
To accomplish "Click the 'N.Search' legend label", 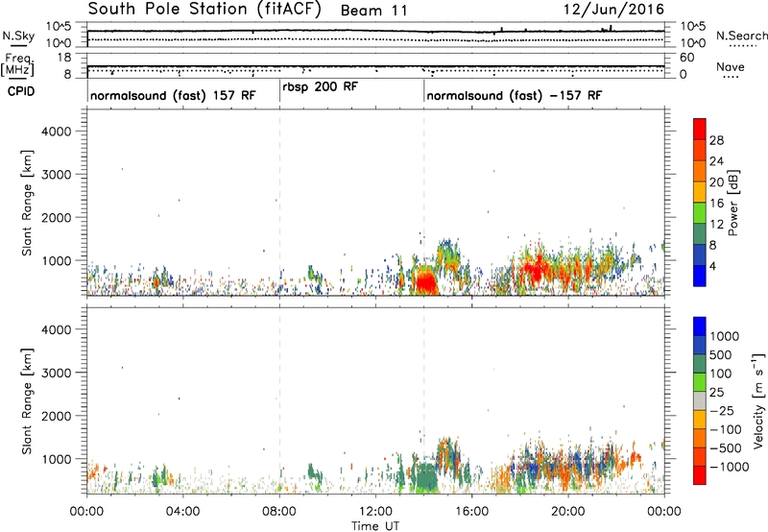I will pyautogui.click(x=741, y=36).
